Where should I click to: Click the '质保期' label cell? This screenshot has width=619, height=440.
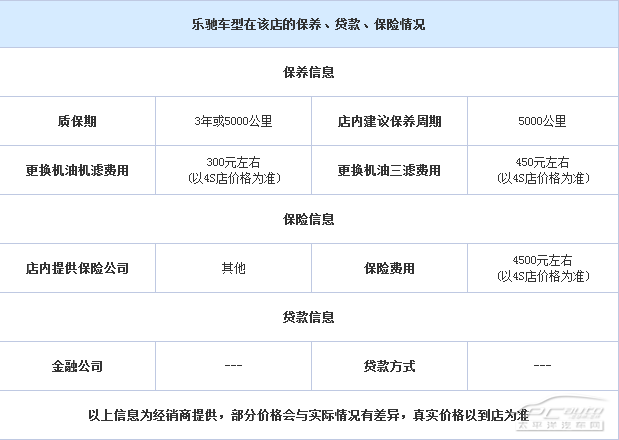coord(77,121)
